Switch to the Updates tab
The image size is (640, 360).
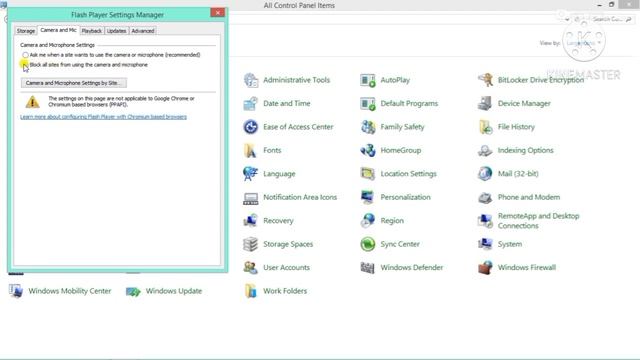[116, 31]
